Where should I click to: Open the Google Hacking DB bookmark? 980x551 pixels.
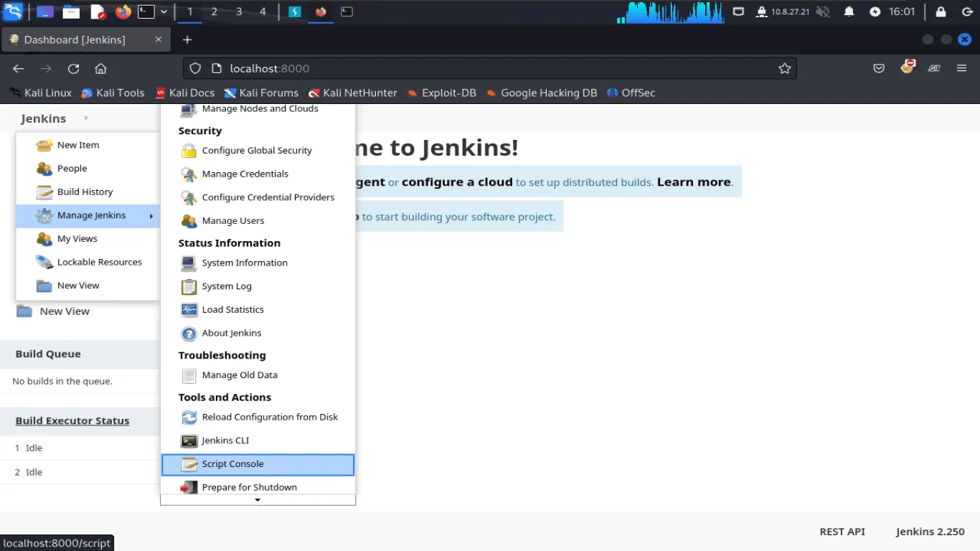[542, 93]
